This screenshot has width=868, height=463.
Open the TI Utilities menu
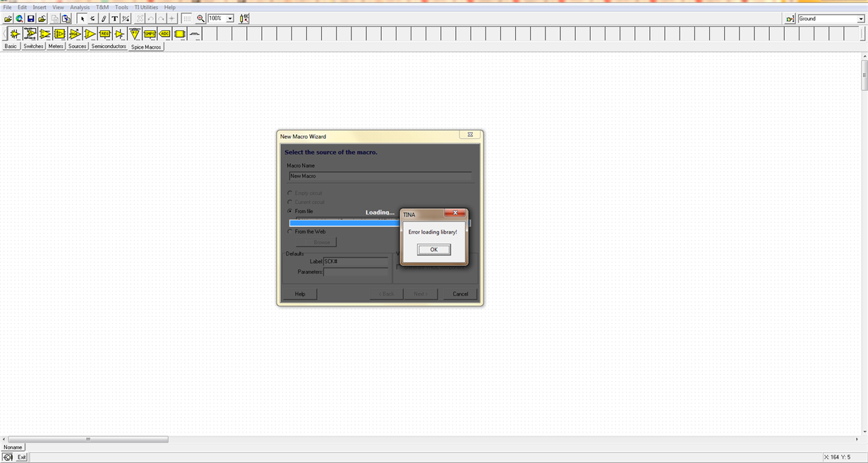pos(146,7)
